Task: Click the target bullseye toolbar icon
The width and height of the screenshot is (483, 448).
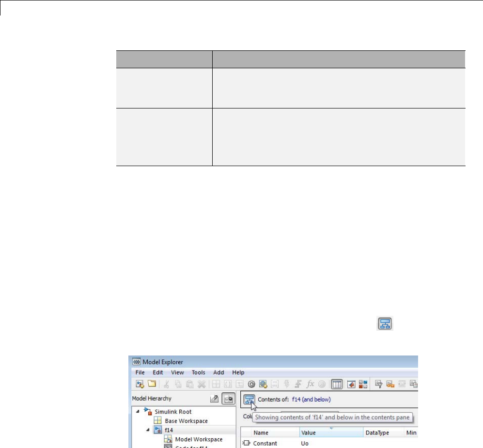Action: 322,384
